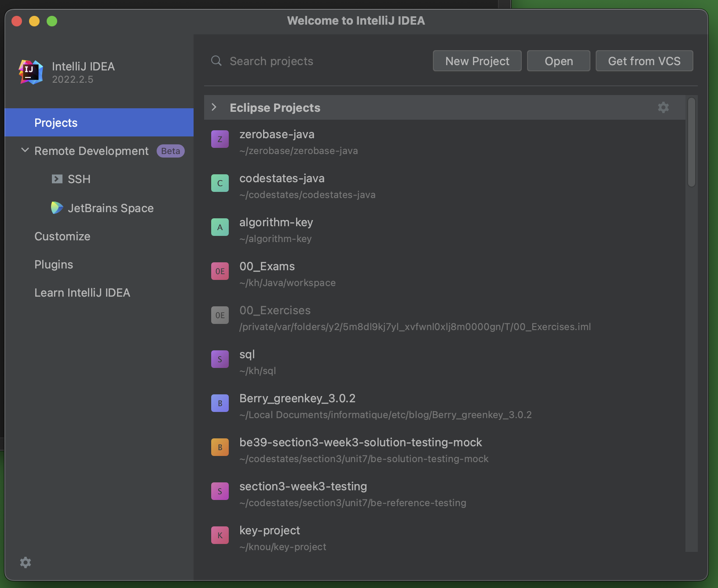
Task: Click the project list scrollbar
Action: click(692, 142)
